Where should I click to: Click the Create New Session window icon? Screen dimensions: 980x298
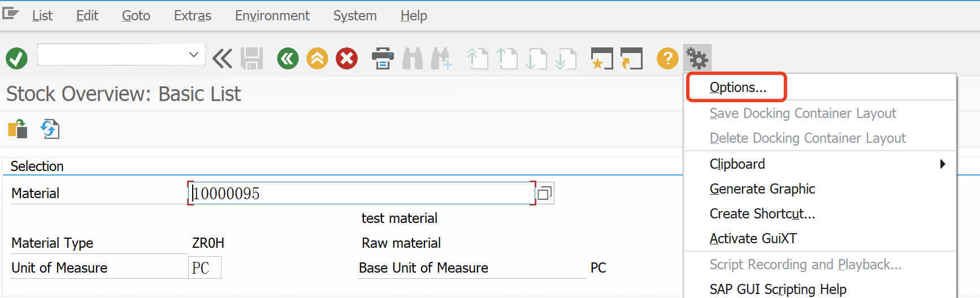[x=602, y=58]
